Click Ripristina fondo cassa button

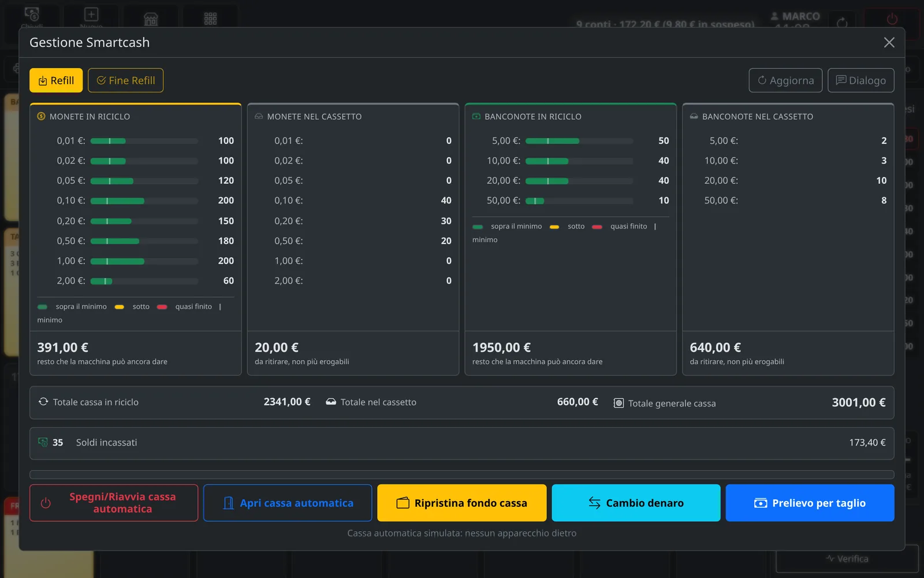coord(462,503)
